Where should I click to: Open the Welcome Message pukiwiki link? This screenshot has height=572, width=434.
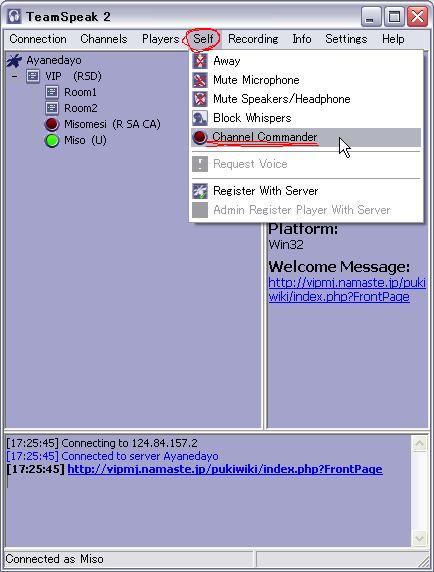[x=346, y=290]
